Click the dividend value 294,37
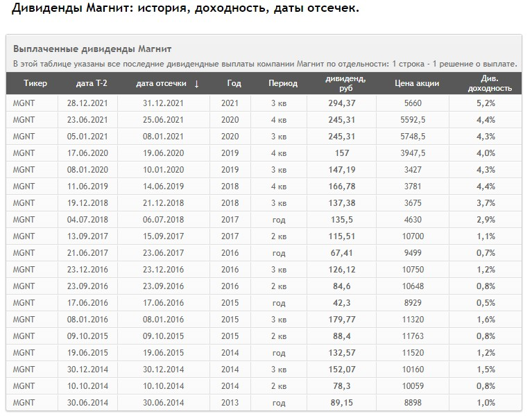This screenshot has height=416, width=532. coord(342,103)
